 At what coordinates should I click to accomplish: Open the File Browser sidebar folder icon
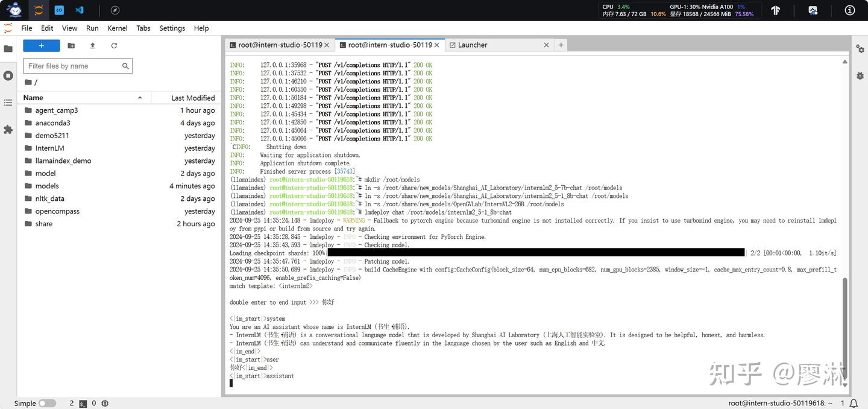8,49
